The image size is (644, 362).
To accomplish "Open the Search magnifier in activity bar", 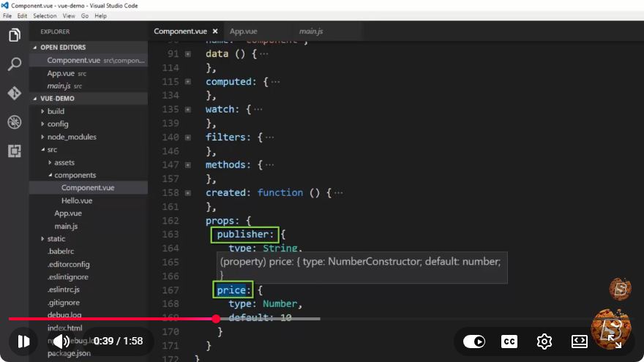I will [15, 64].
